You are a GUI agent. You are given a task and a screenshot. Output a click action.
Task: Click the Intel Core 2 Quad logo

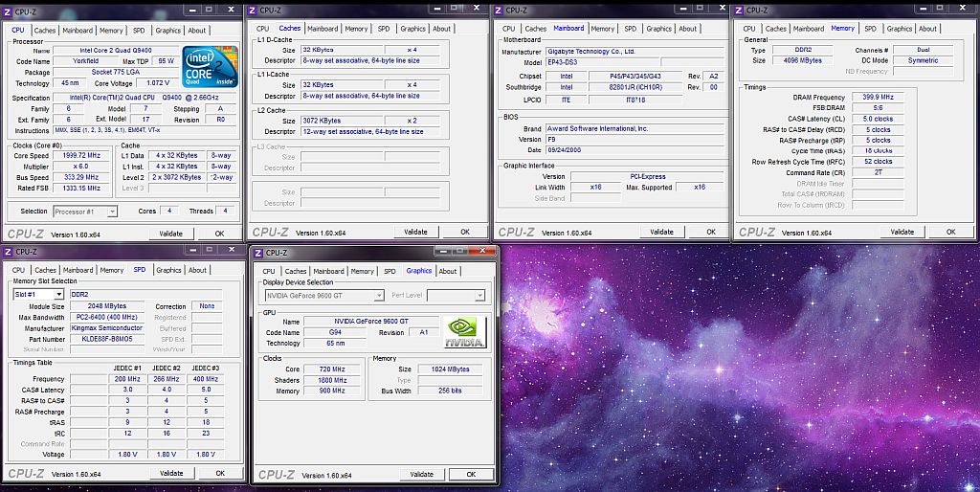tap(210, 66)
